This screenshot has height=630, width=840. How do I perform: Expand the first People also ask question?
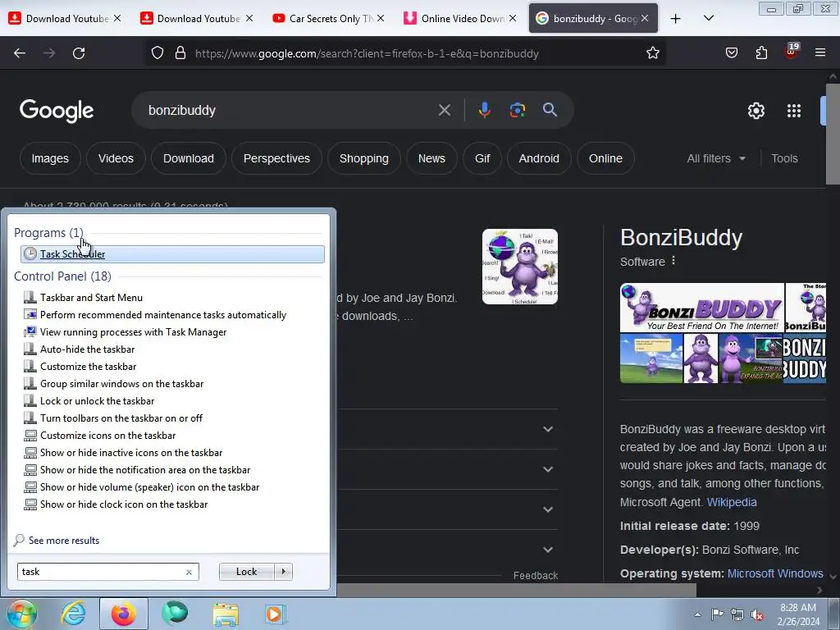(x=547, y=429)
